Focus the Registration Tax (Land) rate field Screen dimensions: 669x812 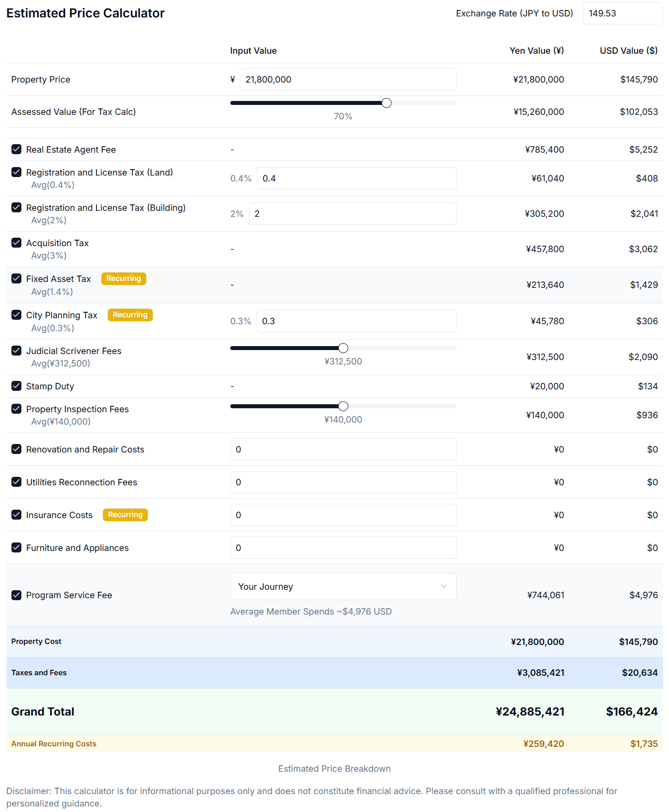356,179
